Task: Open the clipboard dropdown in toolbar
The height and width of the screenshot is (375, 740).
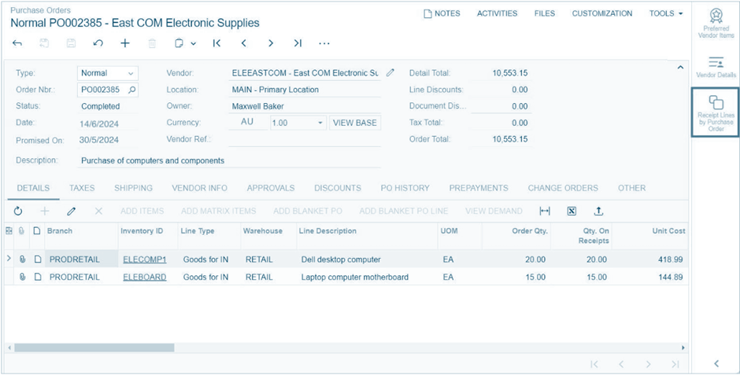Action: 185,43
